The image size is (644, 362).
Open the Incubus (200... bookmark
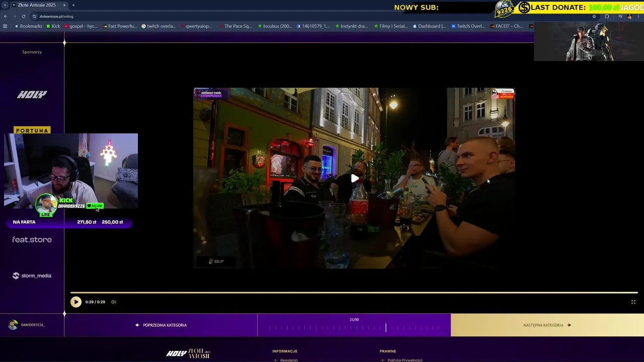275,26
